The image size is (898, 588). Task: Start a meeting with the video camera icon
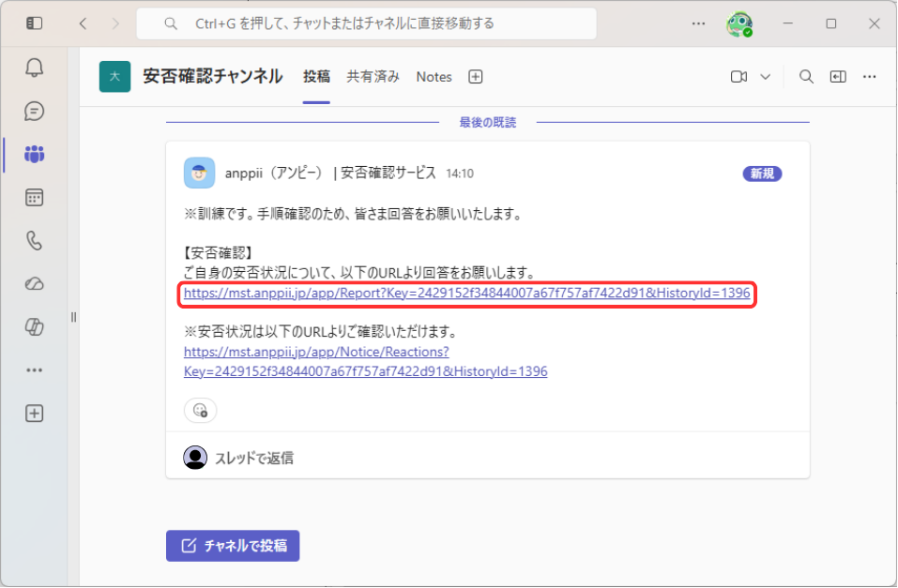tap(738, 77)
